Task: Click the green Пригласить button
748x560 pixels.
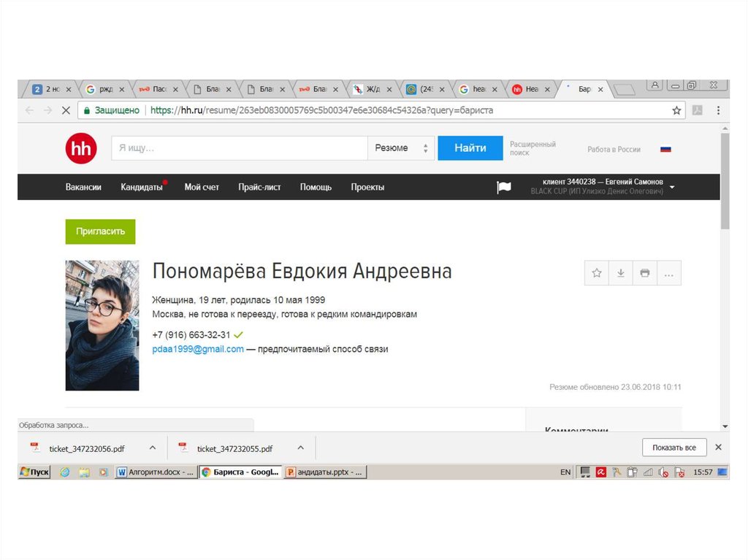Action: pyautogui.click(x=100, y=231)
